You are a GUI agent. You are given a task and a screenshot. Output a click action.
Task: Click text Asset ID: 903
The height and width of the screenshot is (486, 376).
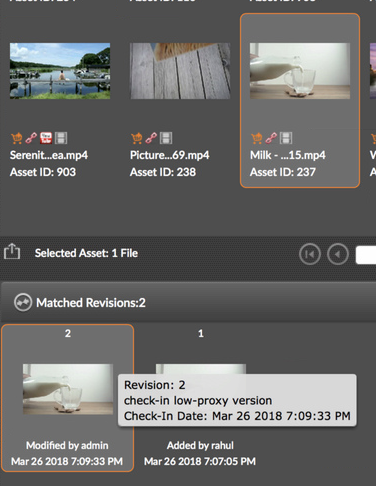tap(43, 172)
